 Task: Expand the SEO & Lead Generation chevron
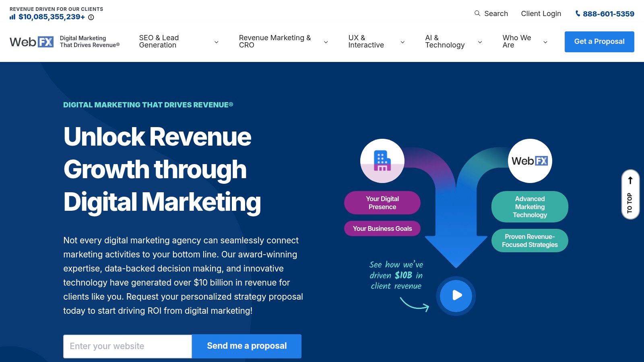[216, 42]
